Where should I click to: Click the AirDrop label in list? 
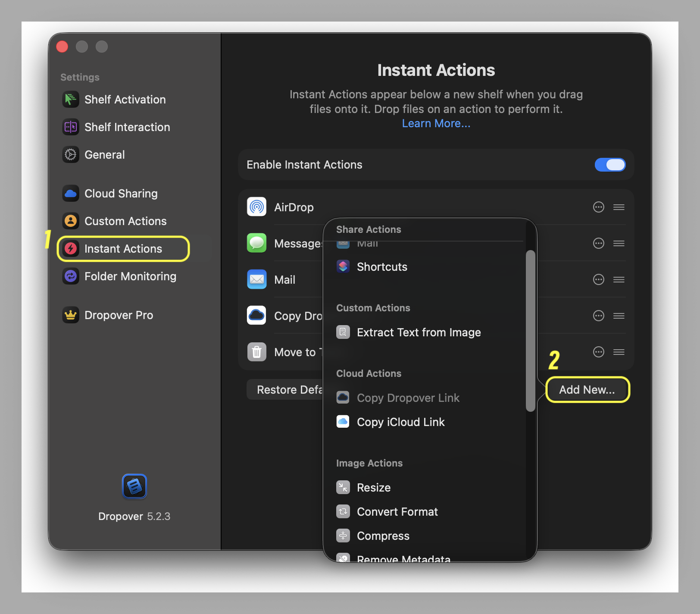pyautogui.click(x=294, y=207)
